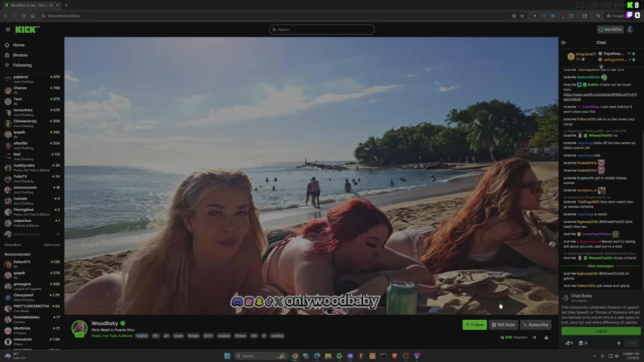Open File Explorer from the taskbar
644x362 pixels.
328,356
